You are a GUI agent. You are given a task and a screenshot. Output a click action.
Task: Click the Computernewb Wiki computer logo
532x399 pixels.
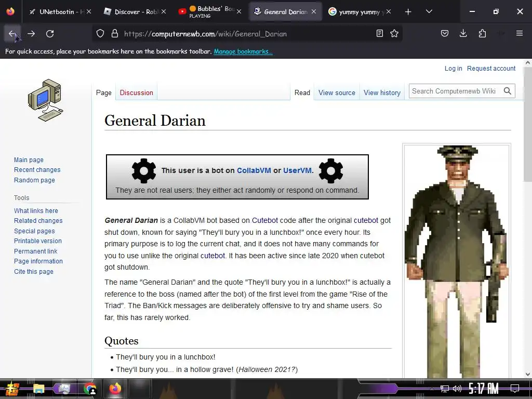click(46, 100)
